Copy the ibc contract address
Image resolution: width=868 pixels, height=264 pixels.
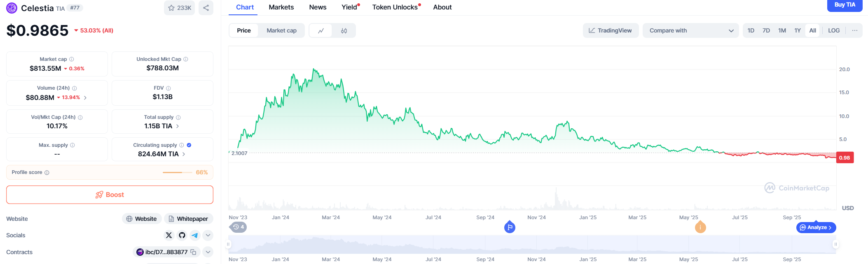[193, 252]
